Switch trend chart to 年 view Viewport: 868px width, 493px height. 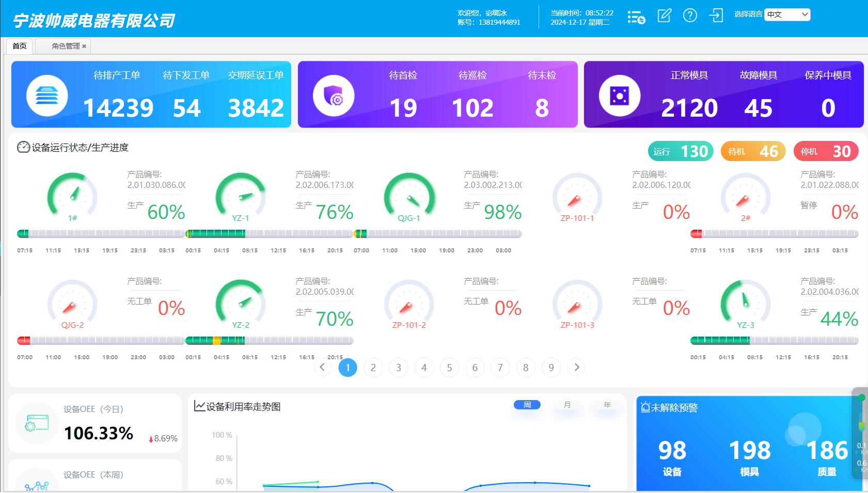coord(607,405)
